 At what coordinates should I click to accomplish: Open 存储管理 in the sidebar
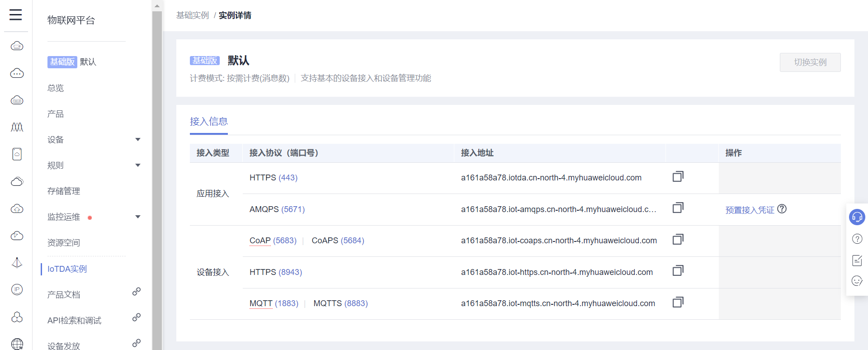point(64,191)
